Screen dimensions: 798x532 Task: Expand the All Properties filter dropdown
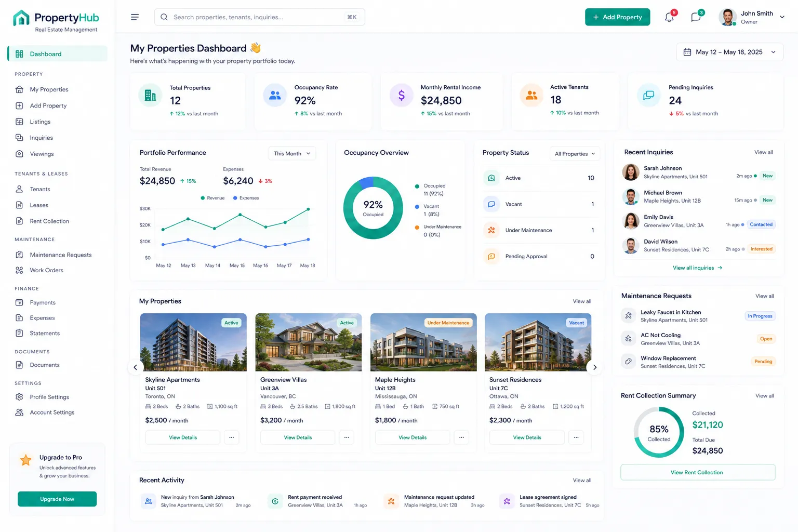[575, 154]
